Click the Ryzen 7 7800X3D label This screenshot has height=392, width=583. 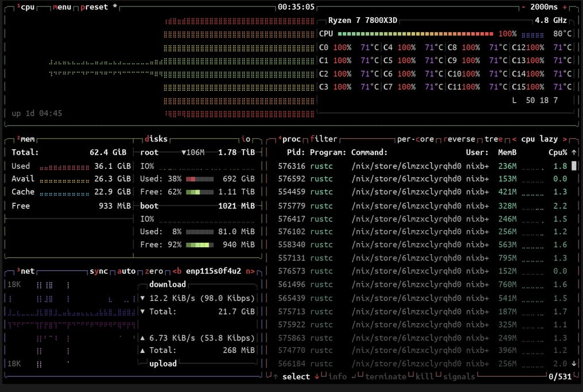[363, 21]
